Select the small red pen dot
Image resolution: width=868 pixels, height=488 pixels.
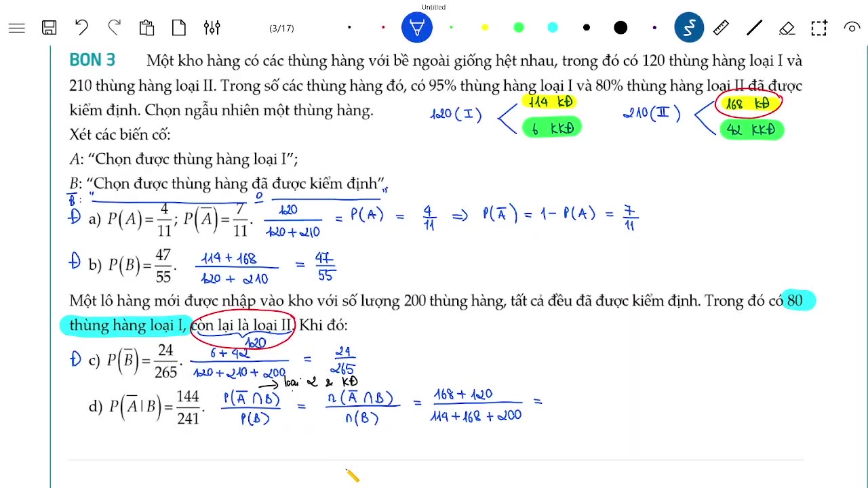click(x=383, y=28)
